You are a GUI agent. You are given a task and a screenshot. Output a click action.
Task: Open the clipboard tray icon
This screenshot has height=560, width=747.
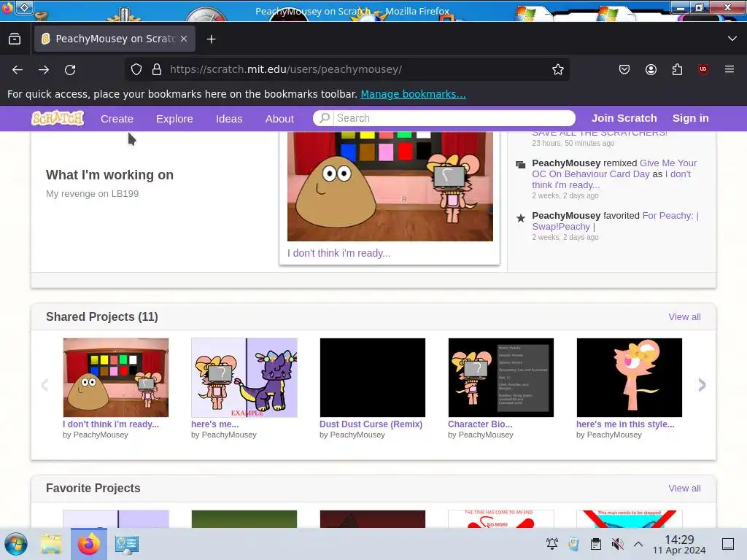pyautogui.click(x=595, y=544)
